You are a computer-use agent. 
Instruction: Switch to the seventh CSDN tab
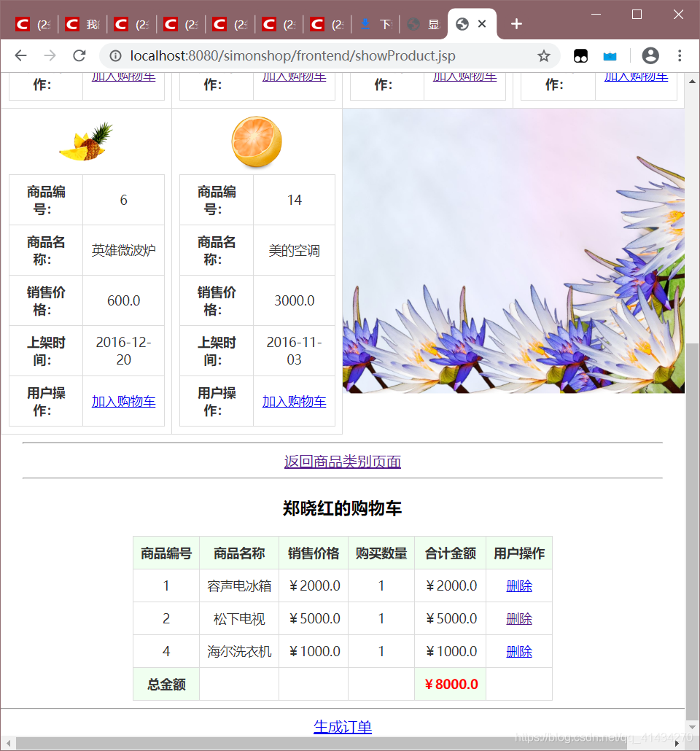(x=327, y=25)
